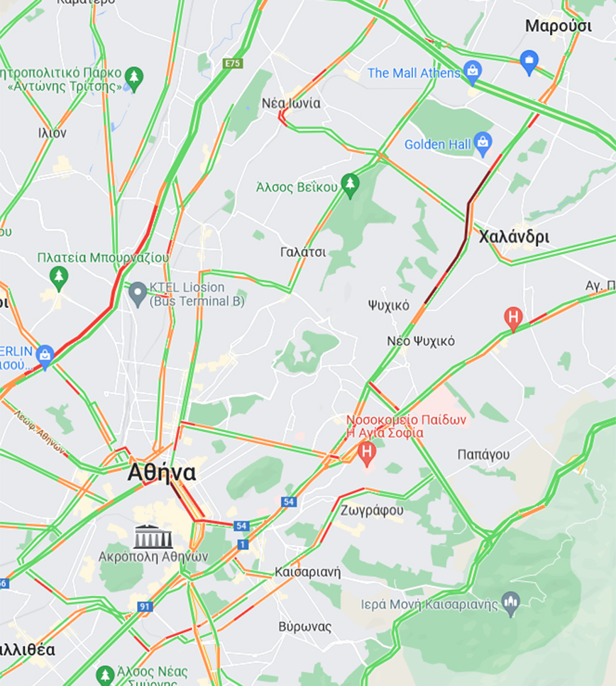Select the Χαλάνδρι district label
Screen dimensions: 616x686
pyautogui.click(x=514, y=237)
